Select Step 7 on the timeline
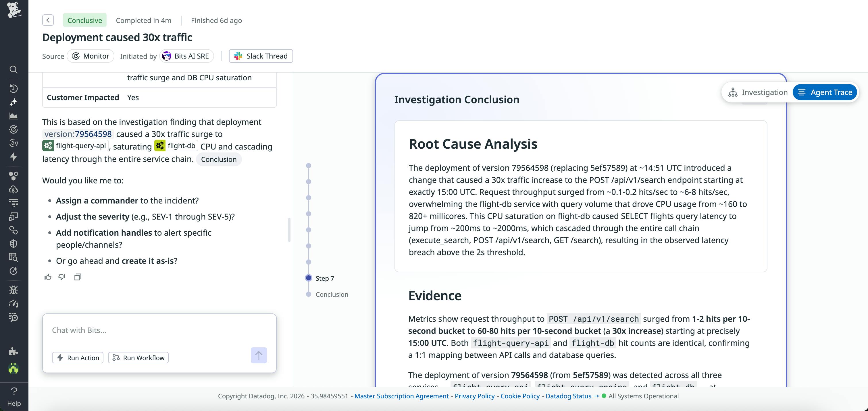868x411 pixels. click(324, 278)
